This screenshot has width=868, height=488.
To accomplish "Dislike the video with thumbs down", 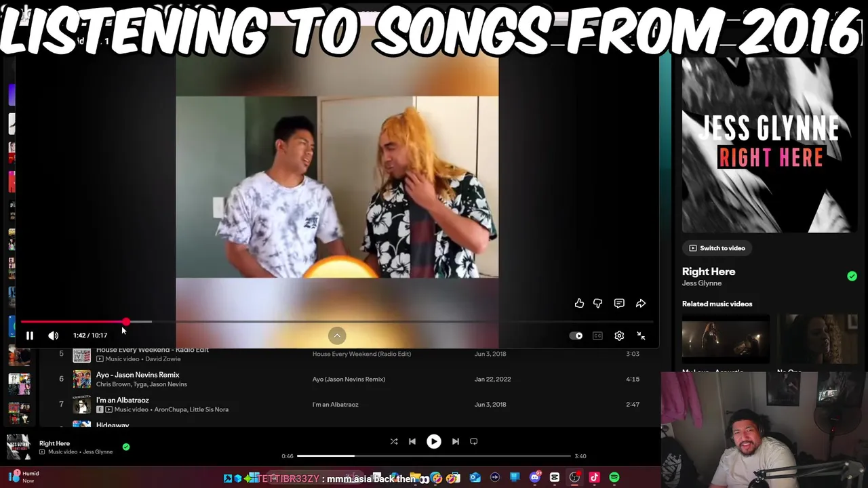I will point(597,304).
